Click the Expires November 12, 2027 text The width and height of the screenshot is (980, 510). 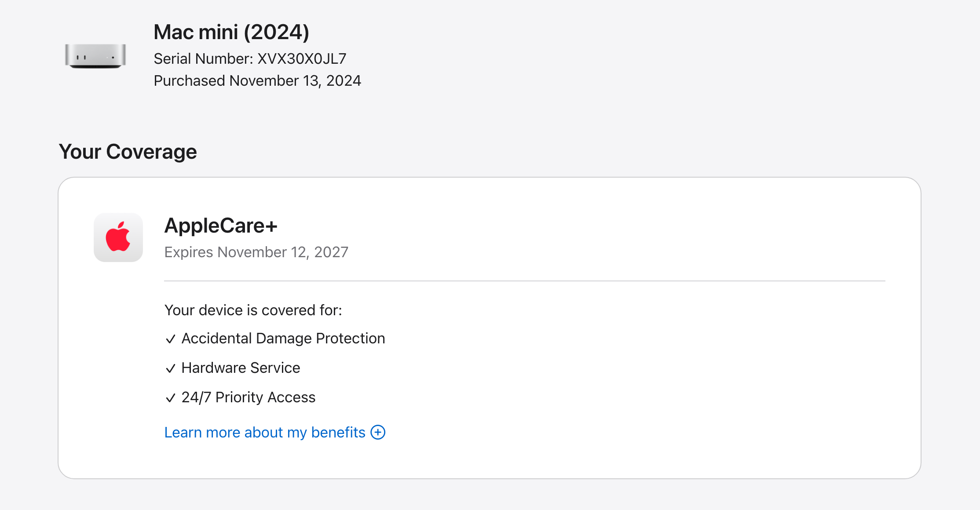(256, 252)
